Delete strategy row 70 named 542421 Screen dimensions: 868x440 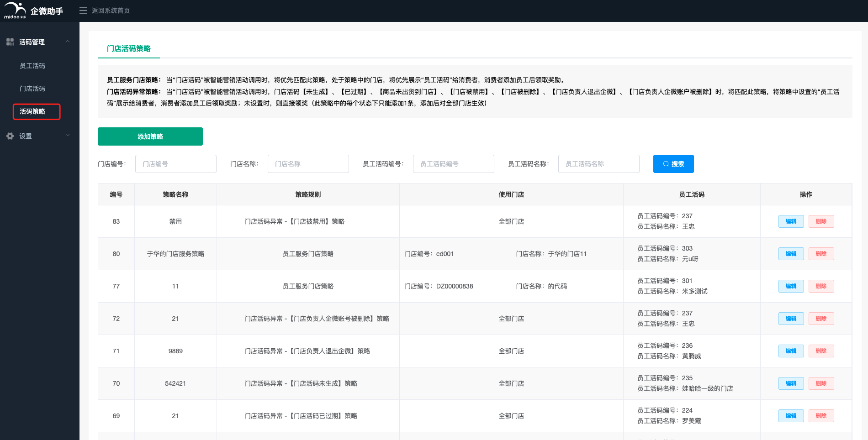821,383
